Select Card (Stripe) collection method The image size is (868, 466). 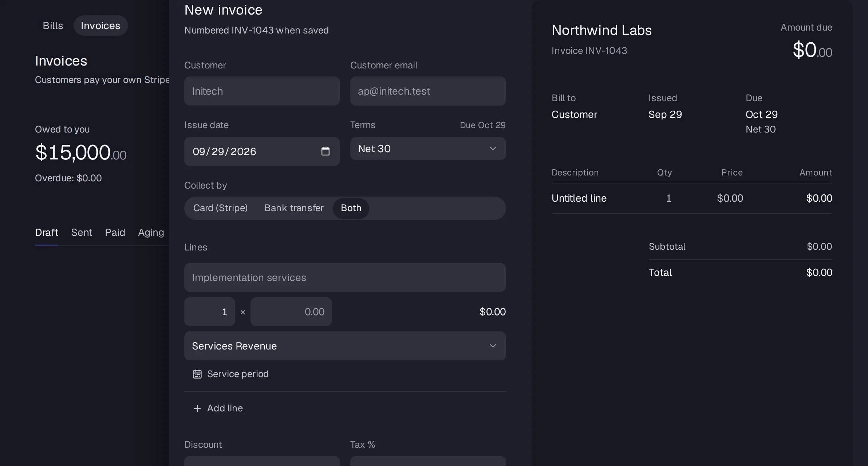[220, 208]
